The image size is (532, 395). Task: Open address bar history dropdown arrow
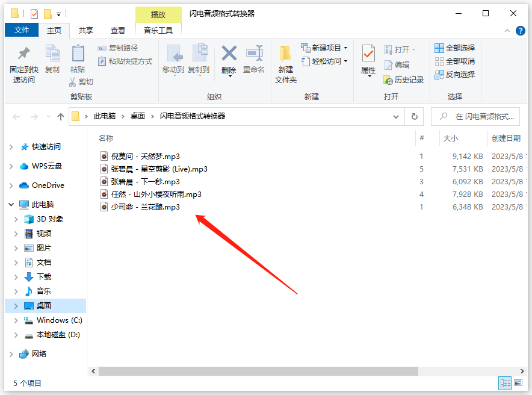(x=395, y=117)
